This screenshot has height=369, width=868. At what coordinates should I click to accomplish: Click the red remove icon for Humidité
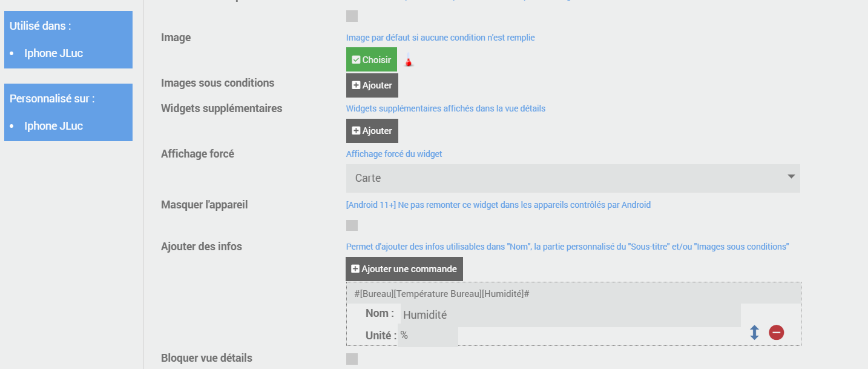[776, 333]
